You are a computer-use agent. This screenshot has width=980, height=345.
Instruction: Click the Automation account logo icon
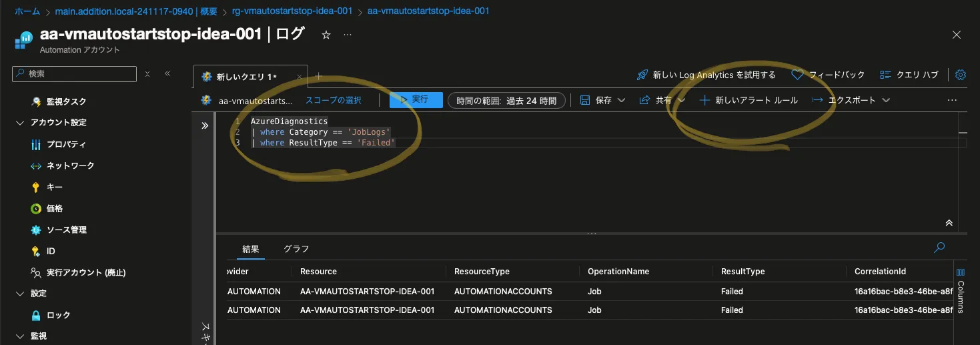(23, 40)
